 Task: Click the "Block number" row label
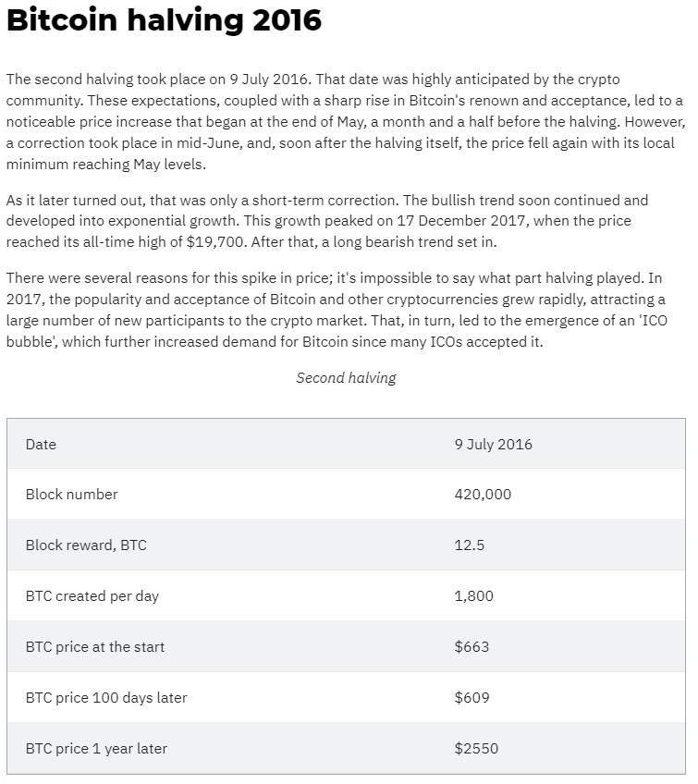pos(71,494)
